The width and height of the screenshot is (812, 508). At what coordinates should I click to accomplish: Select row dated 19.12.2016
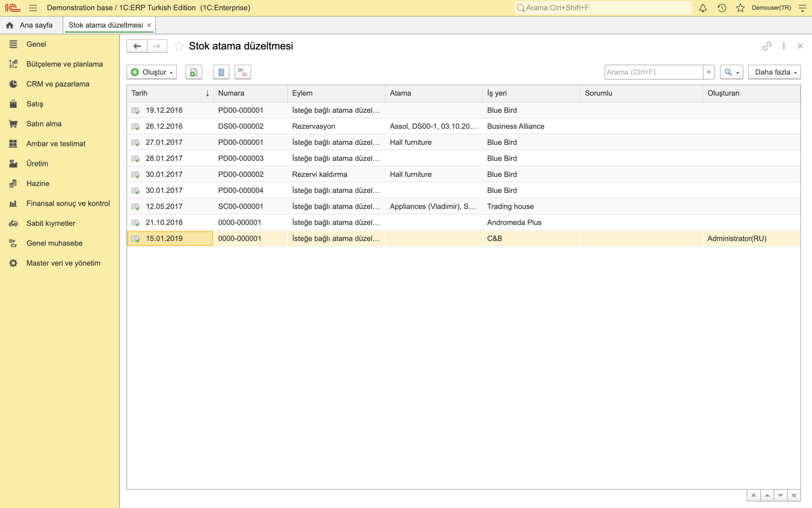click(x=463, y=110)
